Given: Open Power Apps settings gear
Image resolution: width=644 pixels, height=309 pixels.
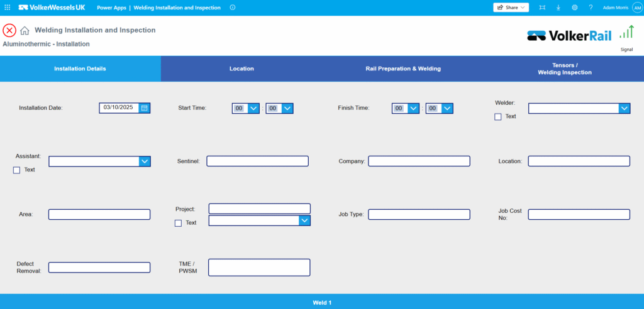Looking at the screenshot, I should point(575,8).
